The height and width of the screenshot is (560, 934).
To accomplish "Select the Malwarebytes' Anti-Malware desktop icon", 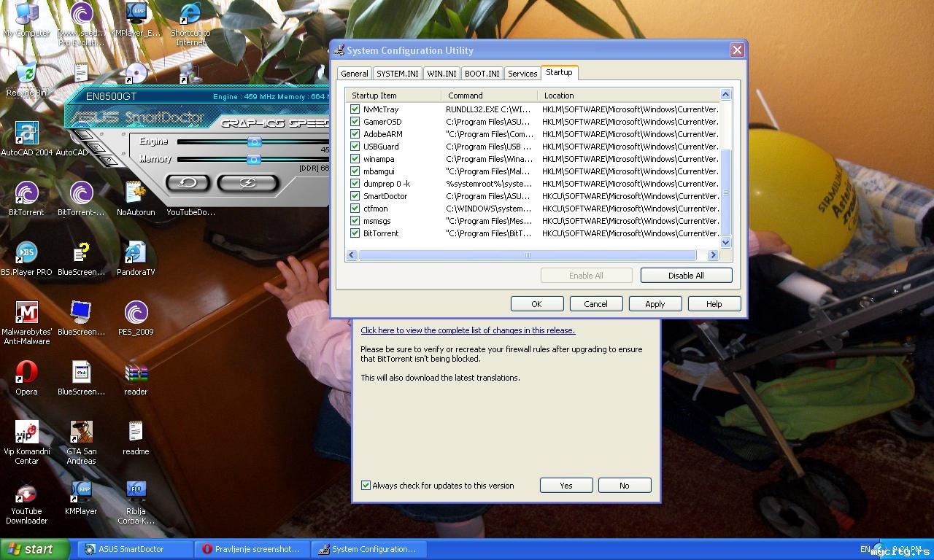I will 27,322.
